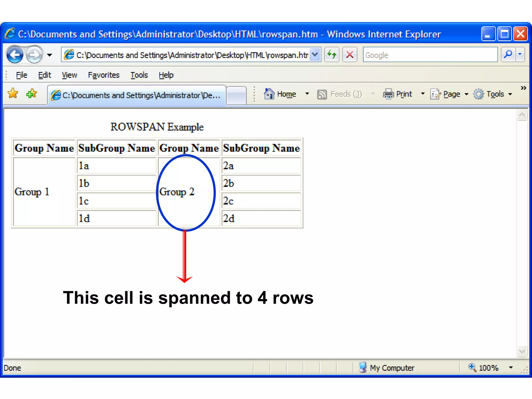Click the magnifier Search button
The image size is (532, 399).
[x=508, y=55]
